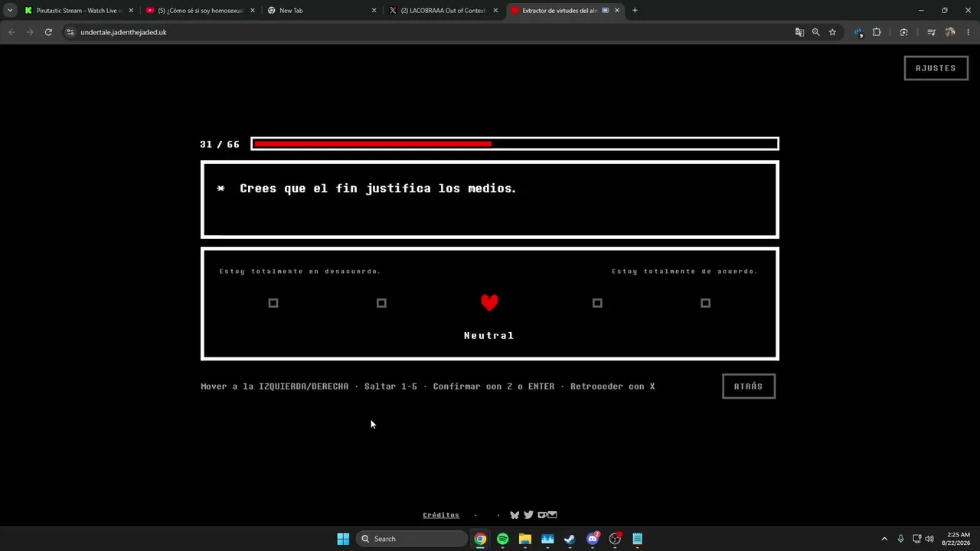Bookmark this page with the star icon
Image resolution: width=980 pixels, height=551 pixels.
click(832, 32)
